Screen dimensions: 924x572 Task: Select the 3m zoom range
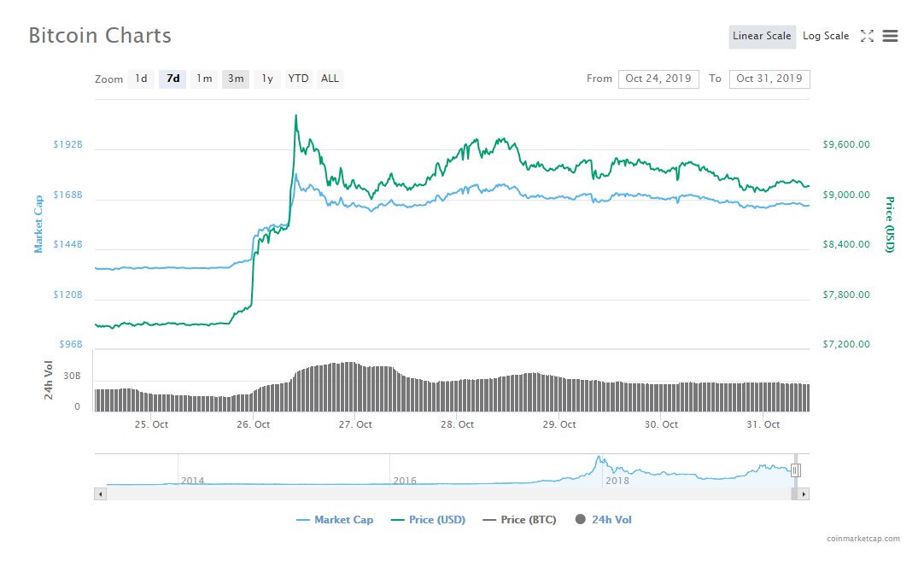click(x=236, y=79)
